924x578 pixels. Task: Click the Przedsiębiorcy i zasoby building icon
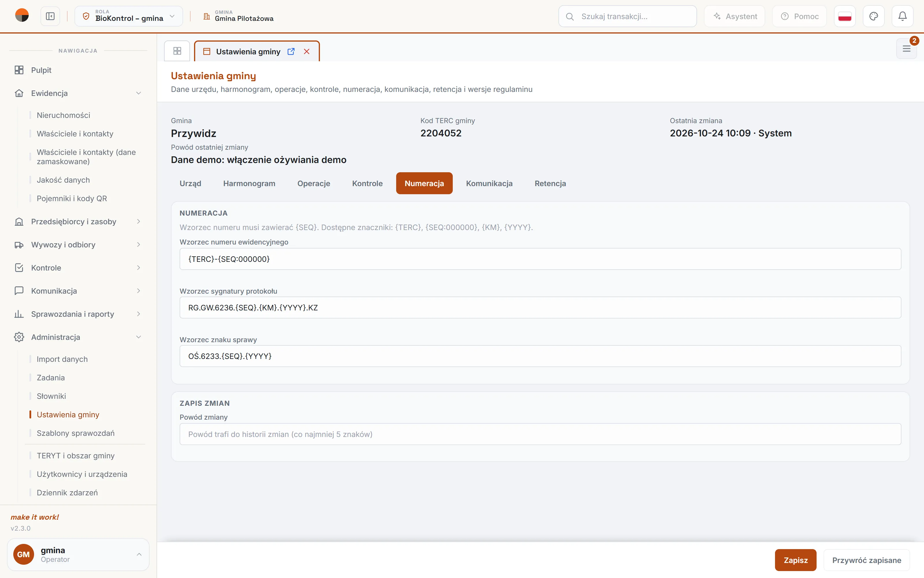tap(19, 222)
